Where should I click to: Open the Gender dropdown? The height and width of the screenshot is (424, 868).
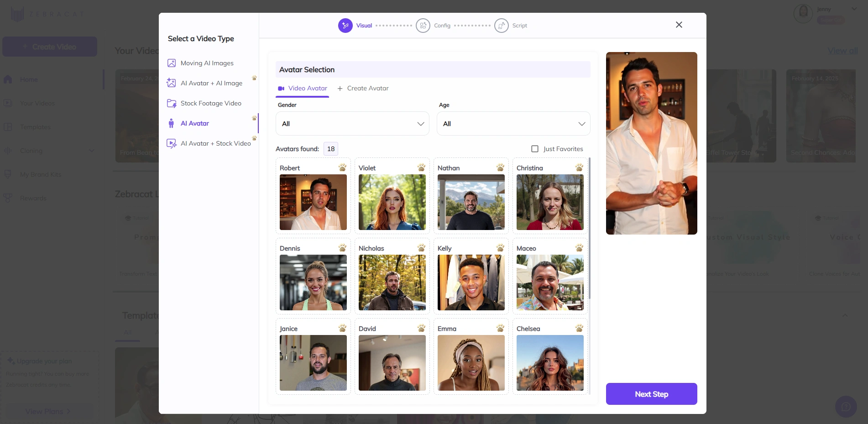click(352, 124)
